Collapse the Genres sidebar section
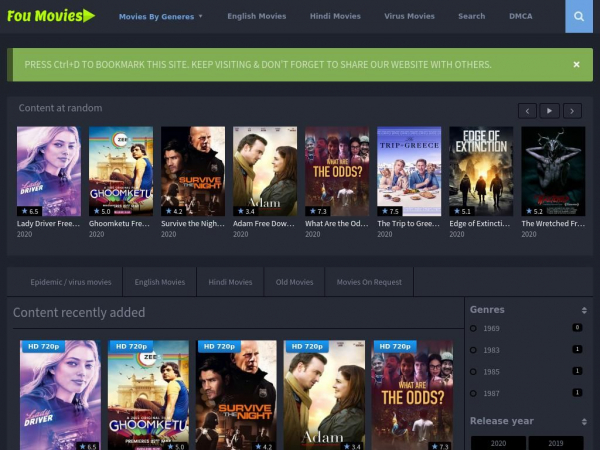 (584, 310)
